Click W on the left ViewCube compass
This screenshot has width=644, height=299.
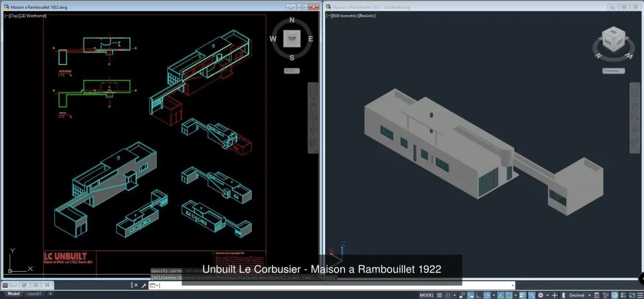point(273,39)
